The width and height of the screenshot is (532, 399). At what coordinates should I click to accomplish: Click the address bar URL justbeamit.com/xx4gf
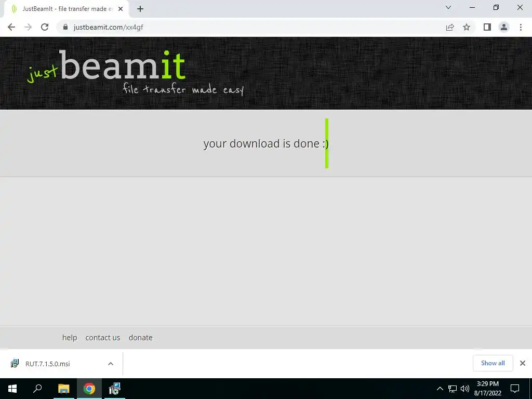point(108,27)
